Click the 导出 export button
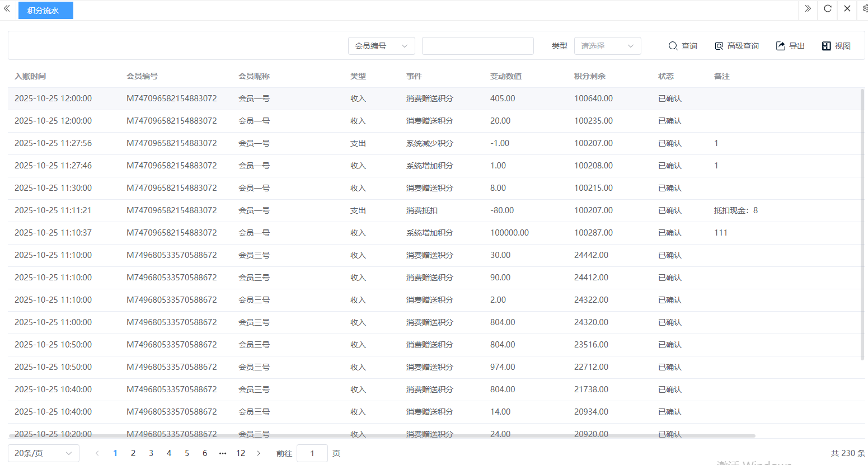The height and width of the screenshot is (465, 868). (790, 46)
